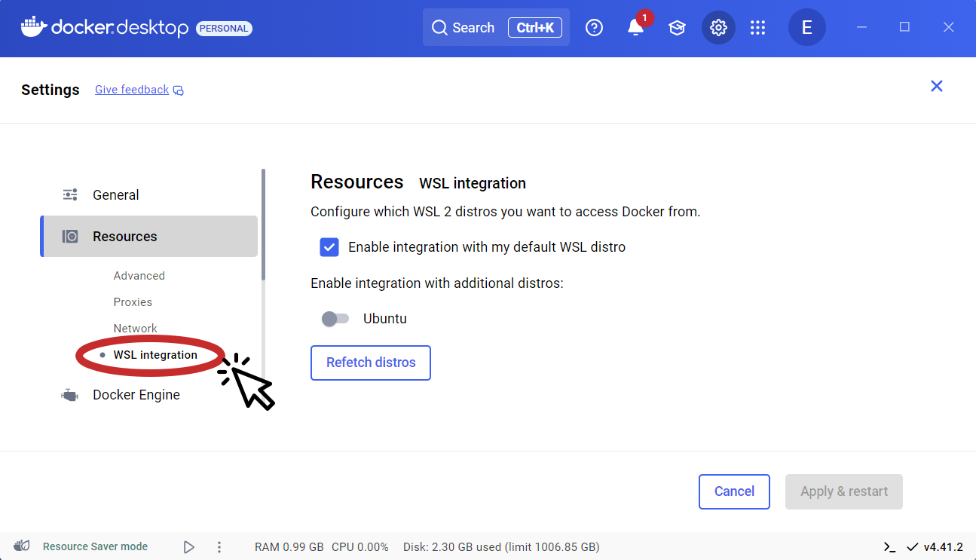This screenshot has height=560, width=976.
Task: Open the help question mark icon
Action: pos(594,27)
